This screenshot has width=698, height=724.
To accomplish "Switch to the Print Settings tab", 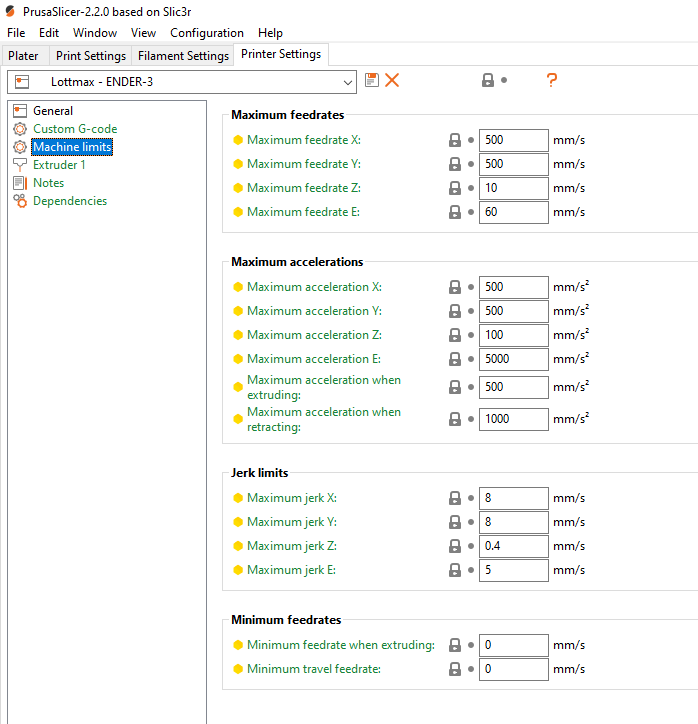I will (90, 56).
